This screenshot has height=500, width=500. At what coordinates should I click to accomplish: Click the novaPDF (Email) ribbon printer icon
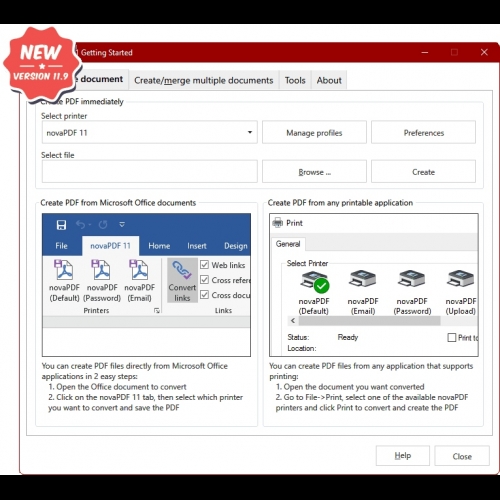coord(139,270)
